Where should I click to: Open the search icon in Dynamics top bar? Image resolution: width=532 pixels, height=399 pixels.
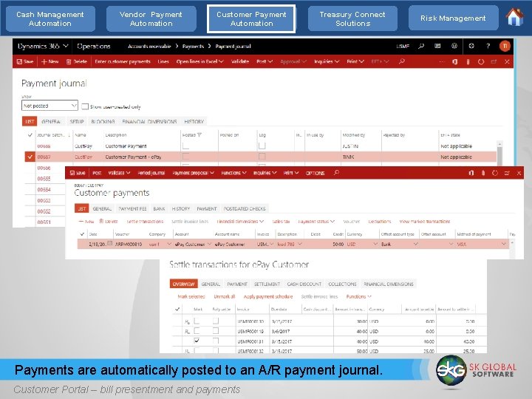pyautogui.click(x=421, y=46)
